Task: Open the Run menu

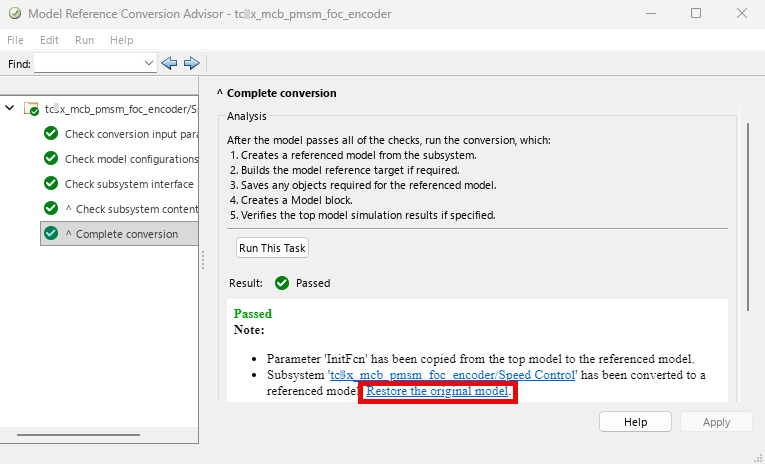Action: (84, 40)
